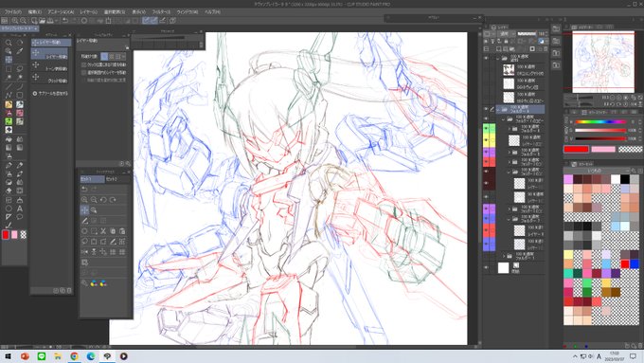Open Microsoft Edge from the Windows taskbar

(91, 356)
